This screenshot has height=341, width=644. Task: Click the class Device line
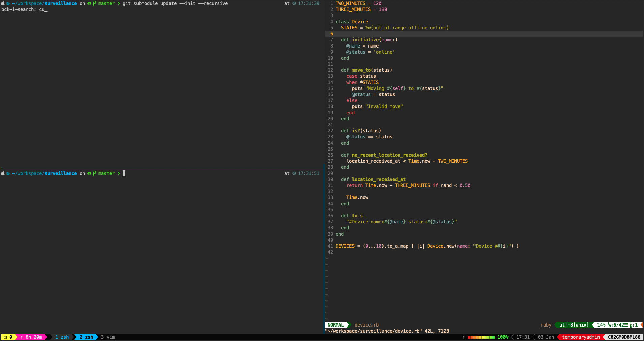pos(352,22)
